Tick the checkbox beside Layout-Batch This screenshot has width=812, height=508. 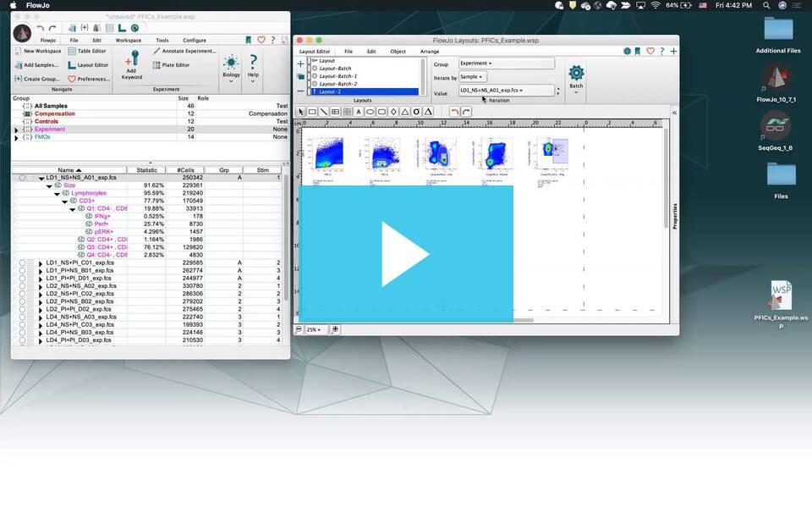(x=310, y=69)
